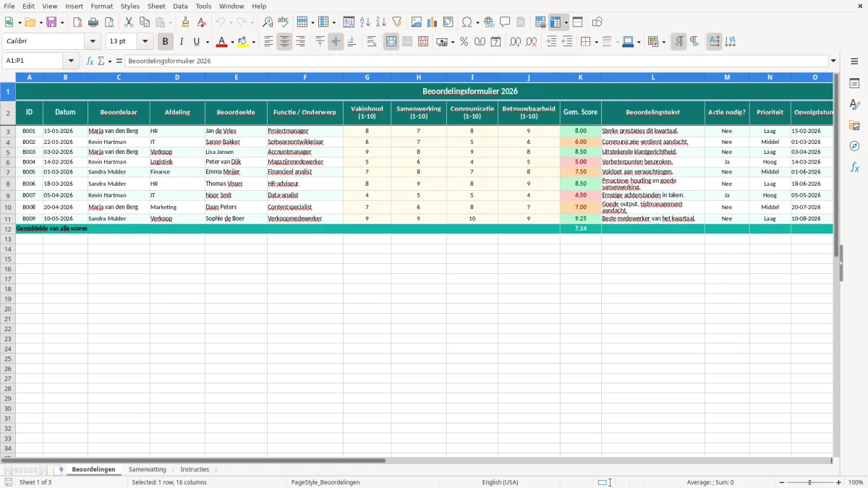Copy the selection using the toolbar
The image size is (868, 488).
145,22
